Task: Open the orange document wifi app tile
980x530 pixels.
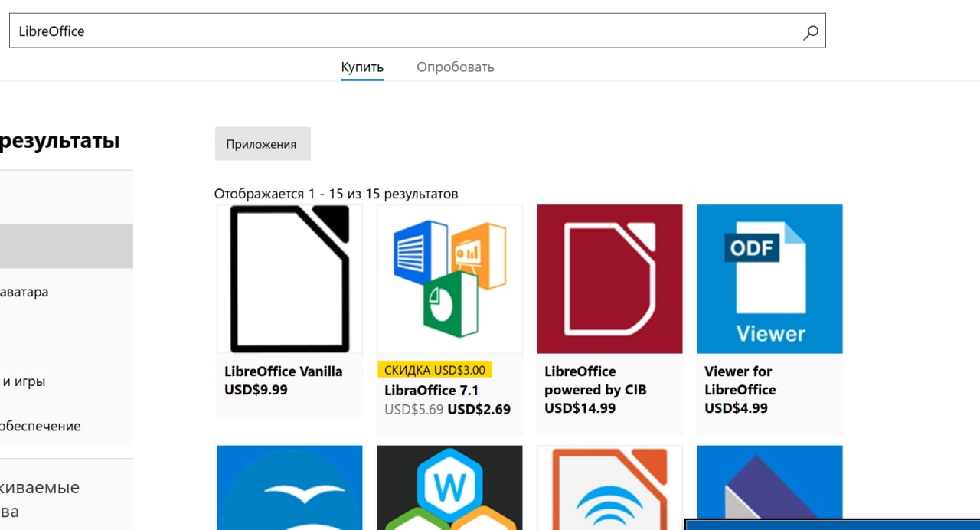Action: 609,488
